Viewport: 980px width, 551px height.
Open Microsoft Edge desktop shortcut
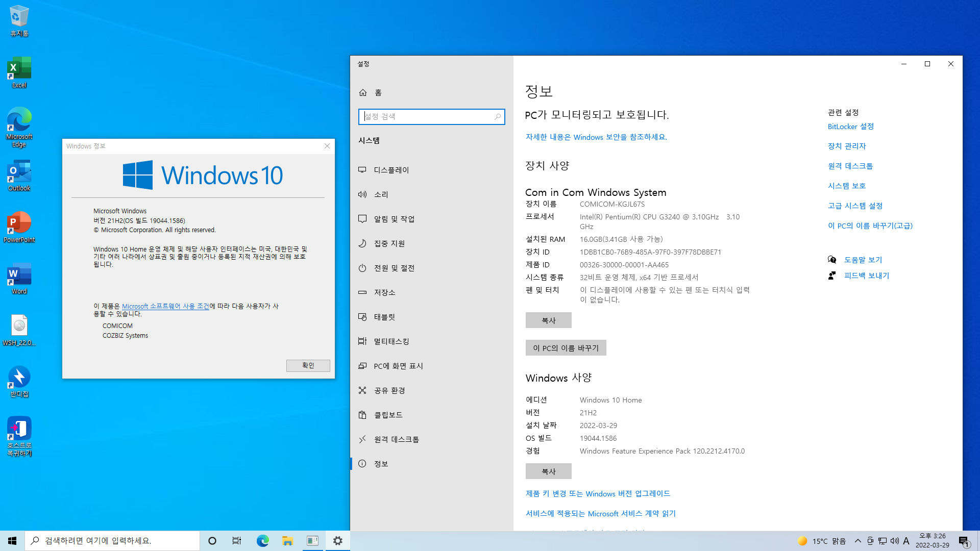[19, 128]
